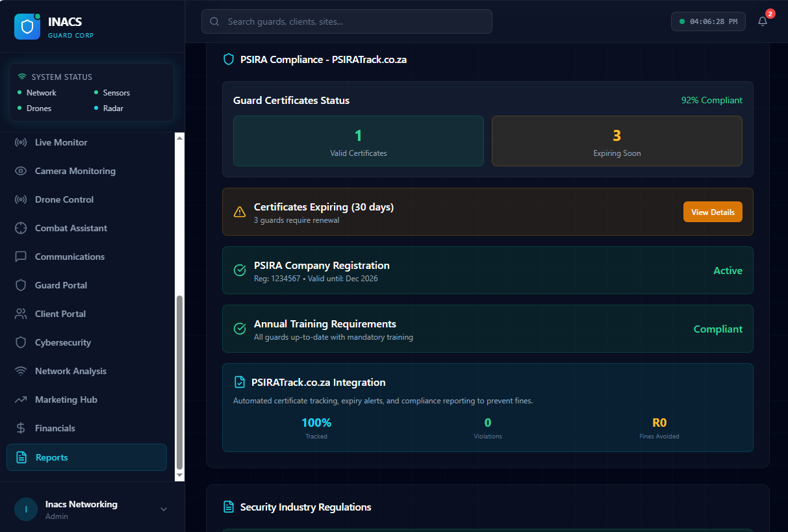Screen dimensions: 788x532
Task: Click the PSIRA Compliance shield header icon
Action: click(x=229, y=59)
